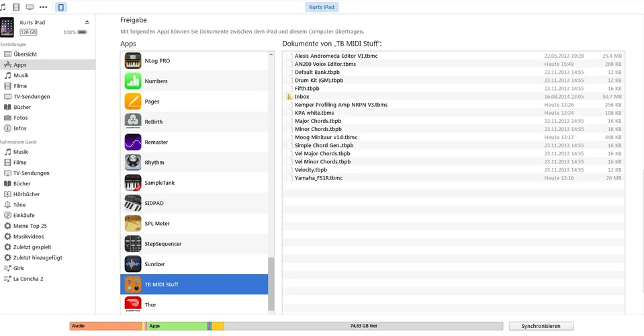Open the Music library icon in toolbar
This screenshot has height=336, width=644.
(x=3, y=7)
